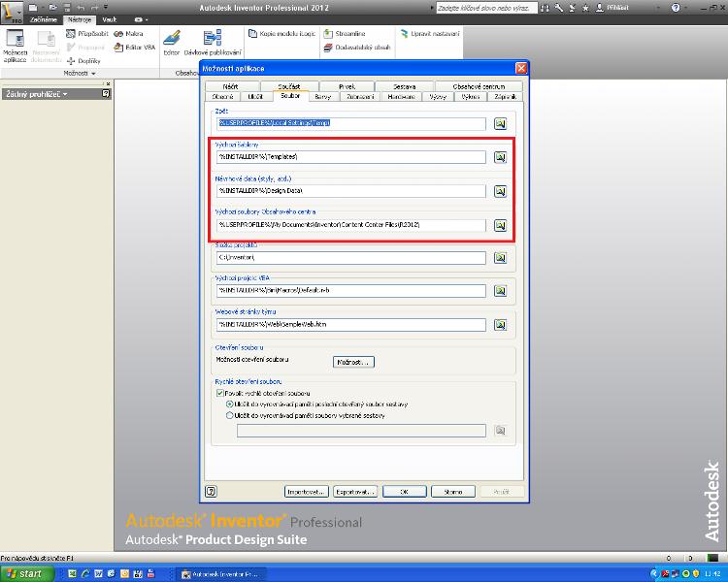Image resolution: width=728 pixels, height=582 pixels.
Task: Open the Sestava options tab
Action: 405,86
